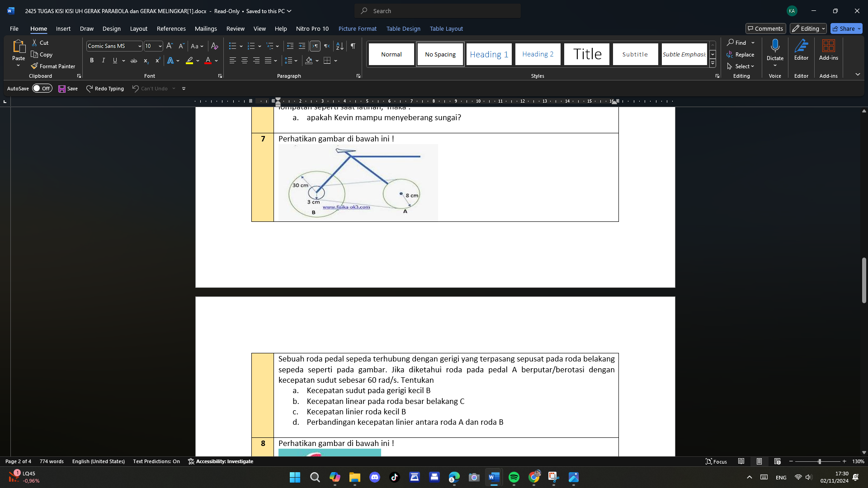Image resolution: width=868 pixels, height=488 pixels.
Task: Shrink font size button
Action: (x=181, y=46)
